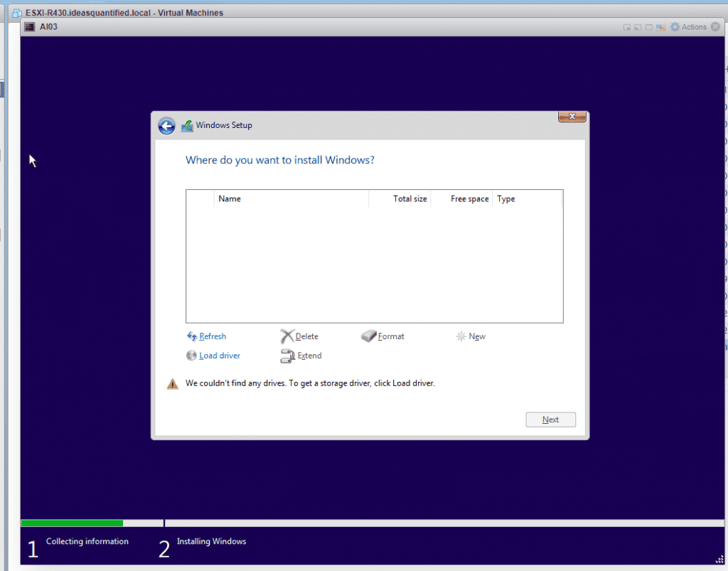Select the Delete option label

(307, 336)
